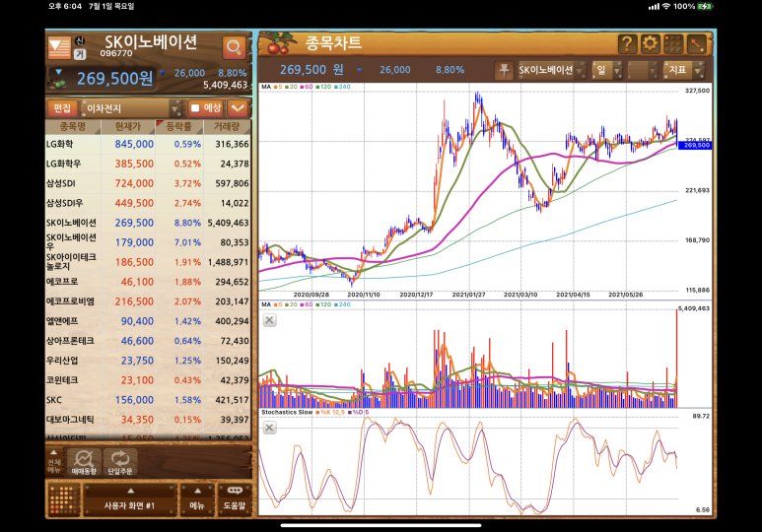Screen dimensions: 762x532
Task: Tap the diagonal arrow expand chart icon
Action: [x=696, y=44]
